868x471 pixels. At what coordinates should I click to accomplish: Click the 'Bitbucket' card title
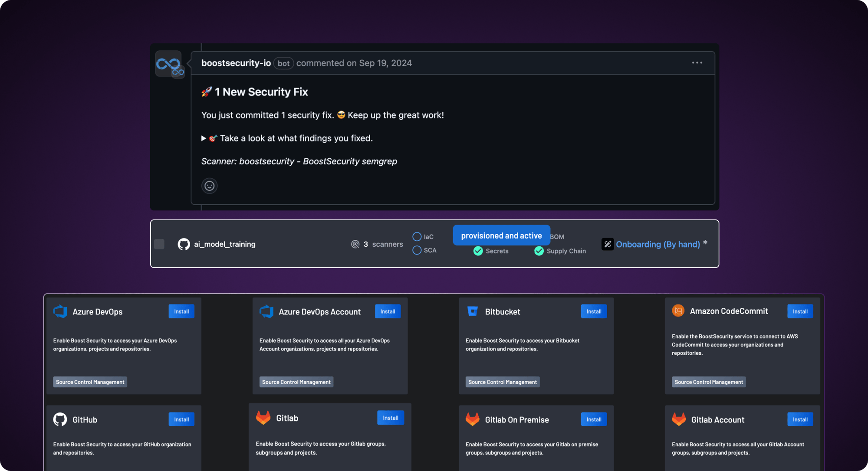503,312
